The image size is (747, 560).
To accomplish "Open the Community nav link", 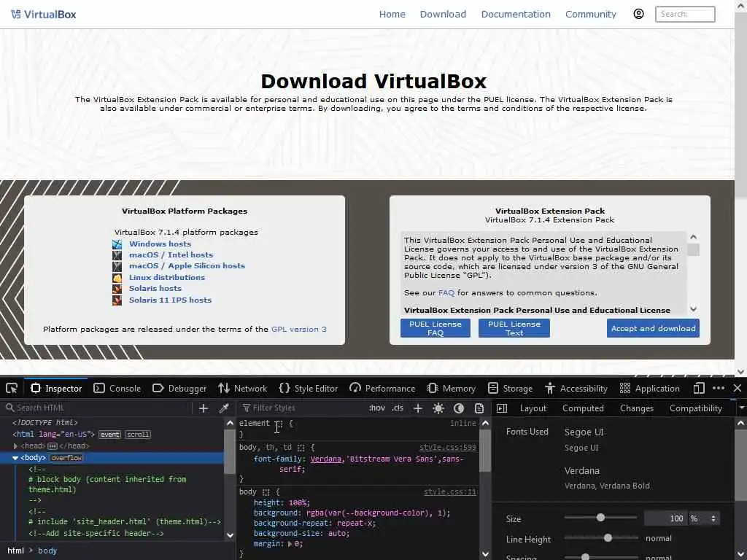I will click(x=590, y=15).
